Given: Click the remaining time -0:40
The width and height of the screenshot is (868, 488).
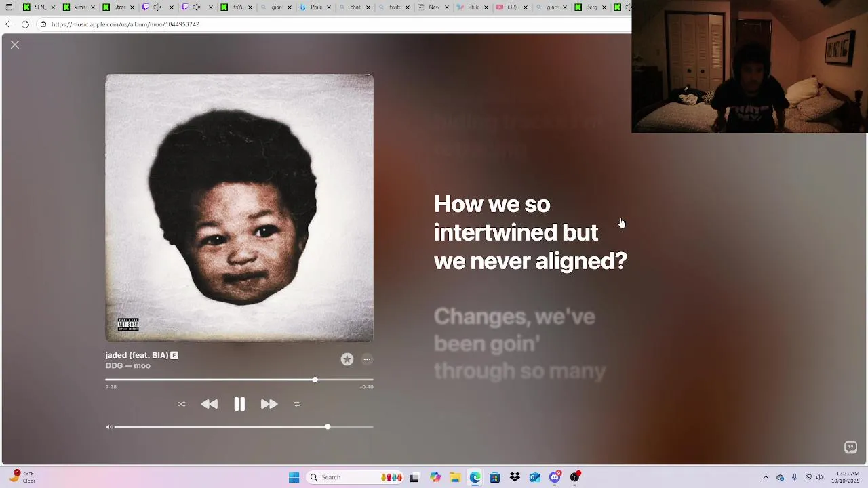Looking at the screenshot, I should (367, 387).
